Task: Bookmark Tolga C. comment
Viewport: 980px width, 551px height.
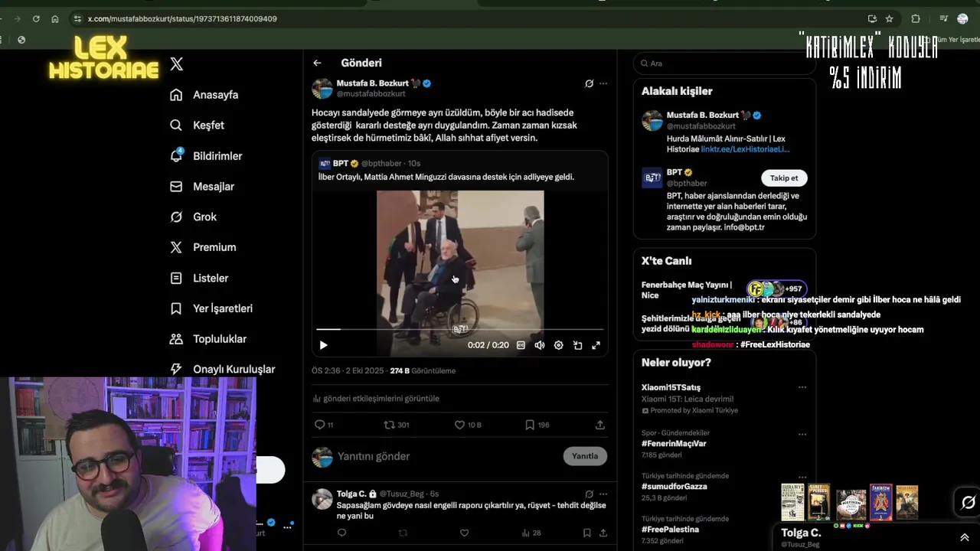Action: coord(587,533)
